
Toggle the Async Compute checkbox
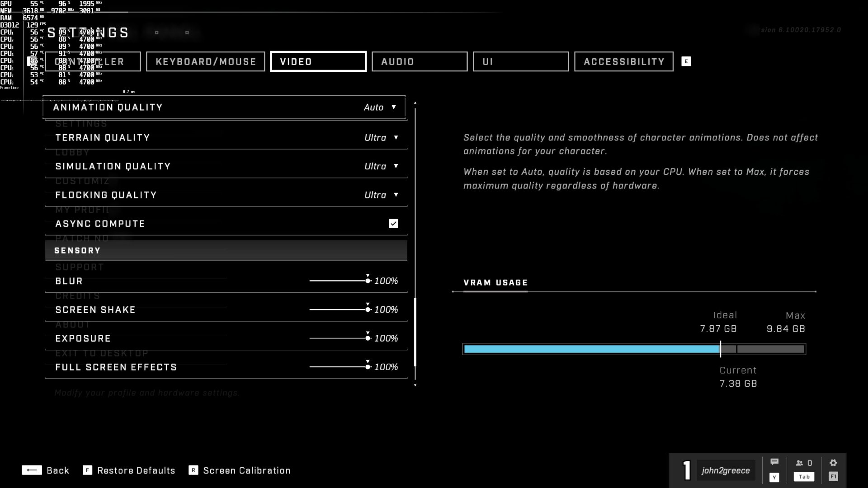tap(393, 223)
